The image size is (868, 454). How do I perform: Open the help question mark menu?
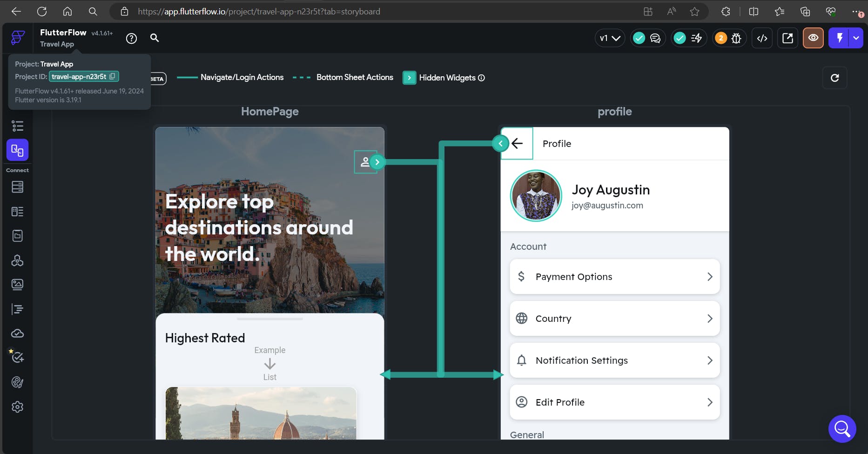tap(132, 39)
